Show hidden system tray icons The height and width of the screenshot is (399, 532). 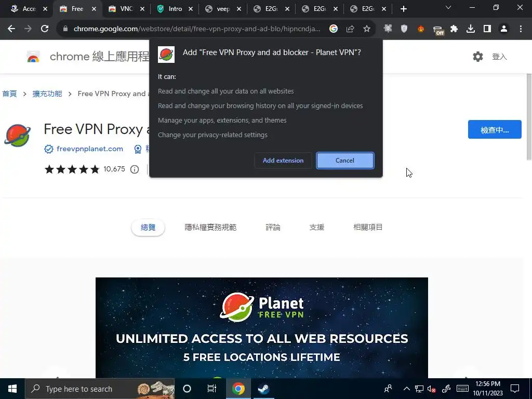click(x=406, y=389)
